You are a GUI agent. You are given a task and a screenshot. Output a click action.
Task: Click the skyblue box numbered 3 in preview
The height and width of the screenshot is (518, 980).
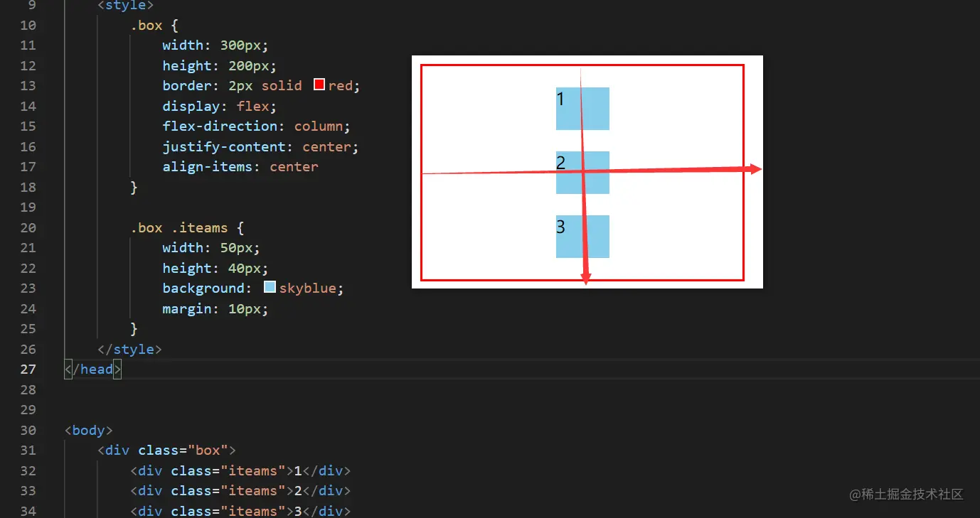582,236
